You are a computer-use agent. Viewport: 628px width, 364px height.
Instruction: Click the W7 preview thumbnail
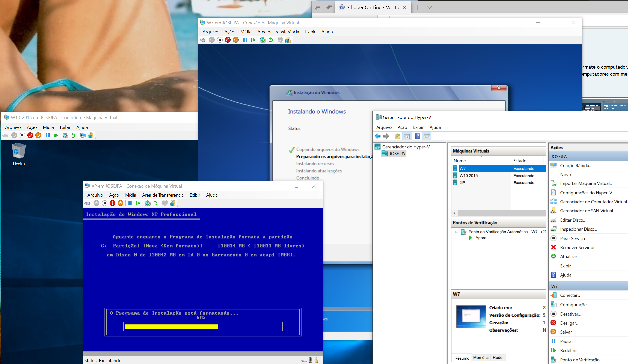[x=471, y=316]
